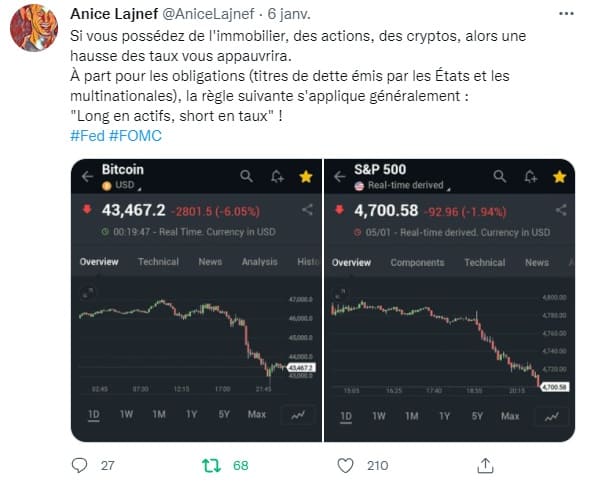Viewport: 591px width, 488px height.
Task: Retweet using the green arrows icon
Action: pos(211,465)
